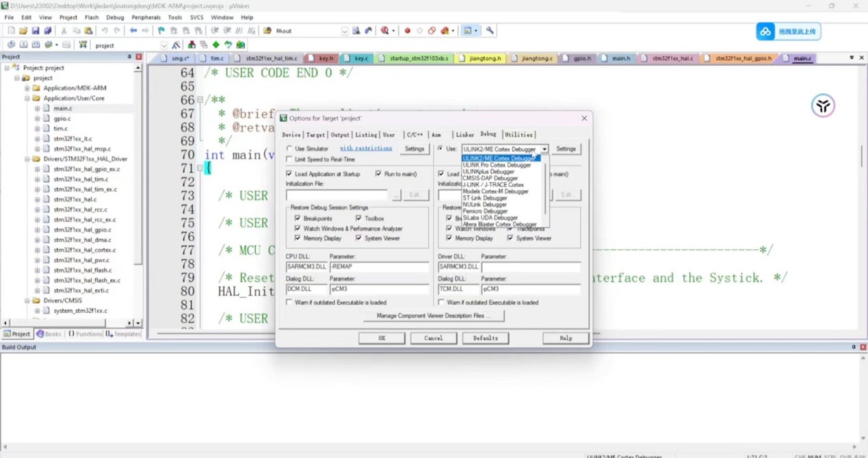Select the Use Simulator radio button
Viewport: 868px width, 458px height.
click(290, 149)
